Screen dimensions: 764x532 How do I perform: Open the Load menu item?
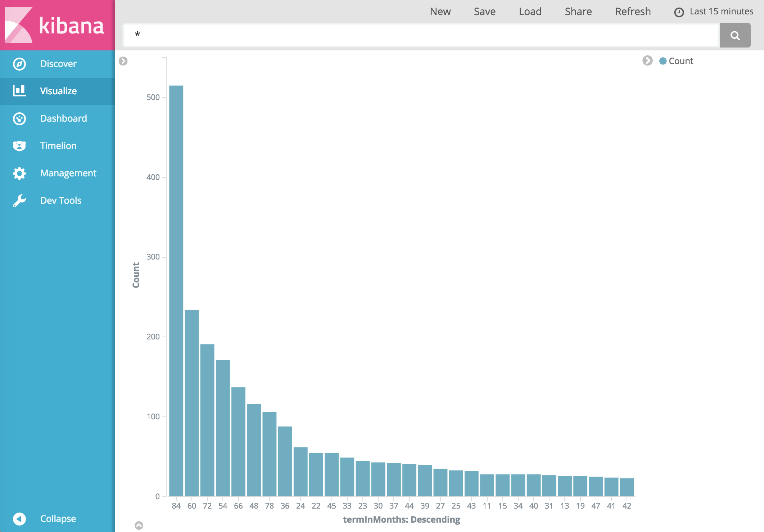pos(530,12)
